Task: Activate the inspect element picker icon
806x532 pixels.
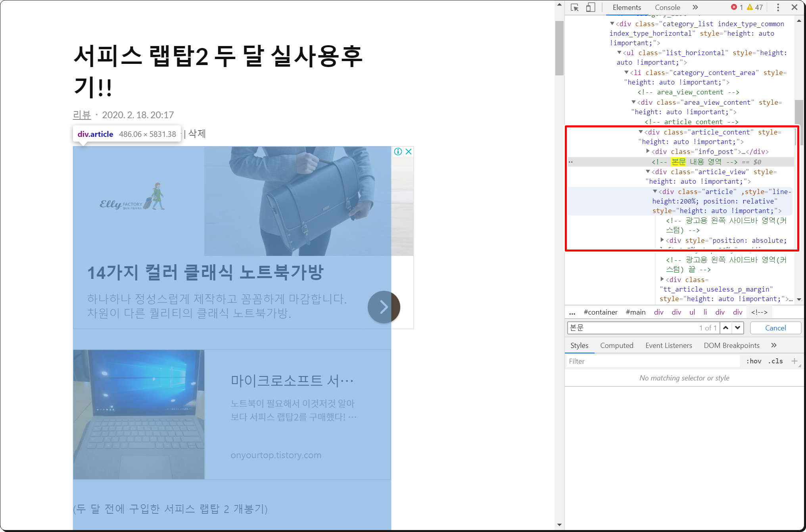Action: point(574,8)
